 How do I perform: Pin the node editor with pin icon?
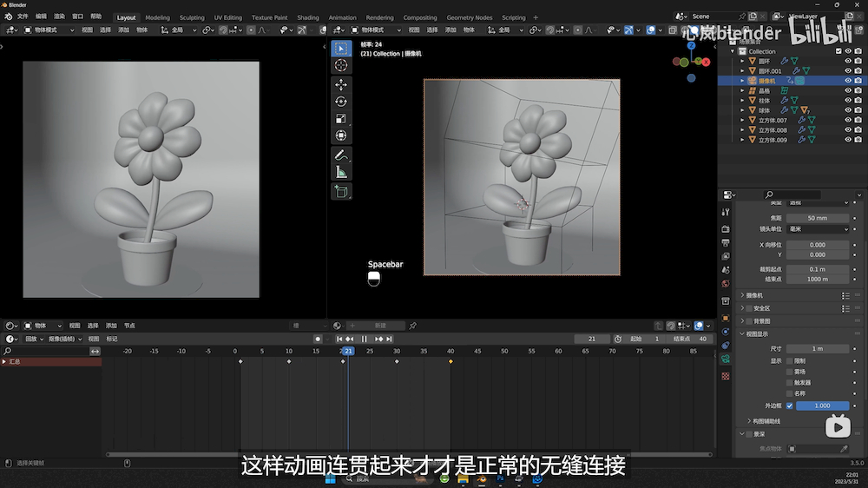click(x=413, y=326)
